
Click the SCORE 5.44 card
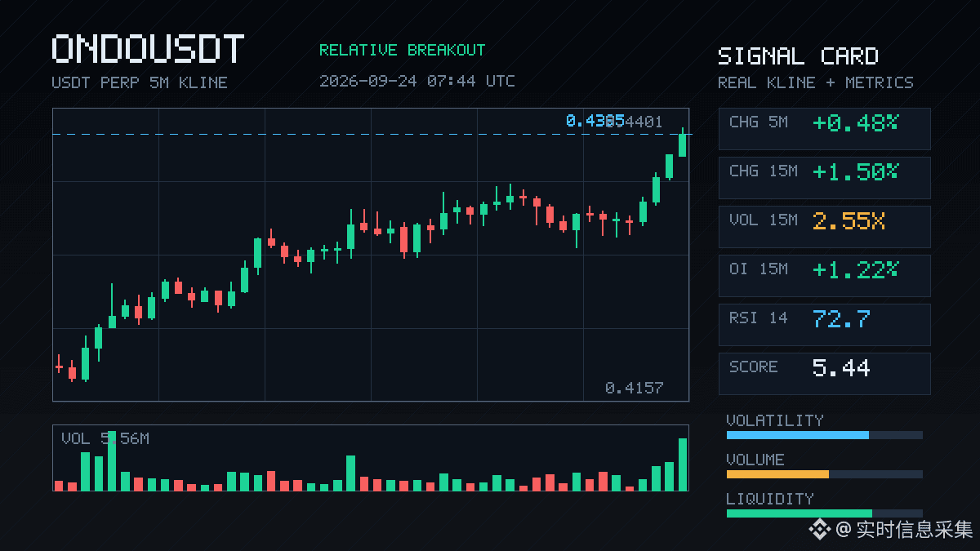(x=824, y=374)
